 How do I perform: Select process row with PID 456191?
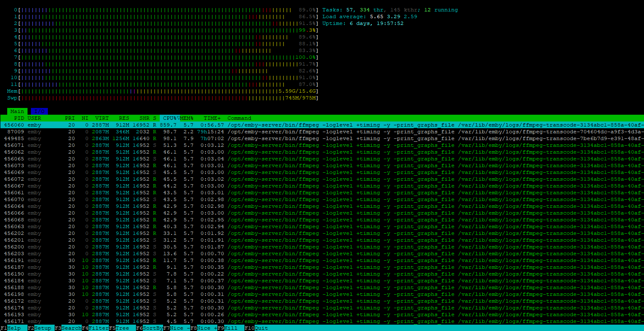click(x=322, y=260)
